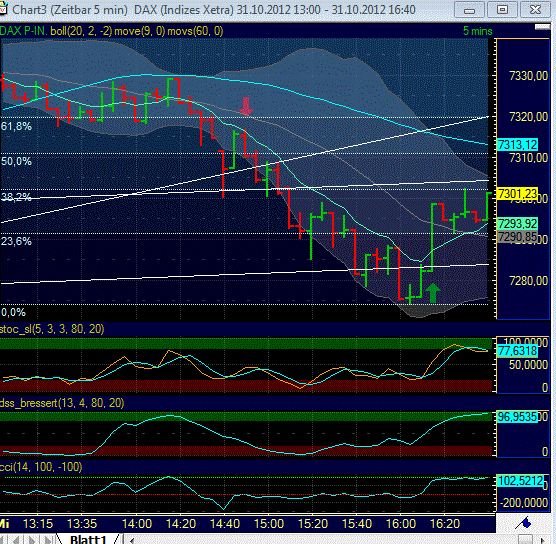Click the cyan '7313,12' price tag
556x544 pixels.
(517, 145)
